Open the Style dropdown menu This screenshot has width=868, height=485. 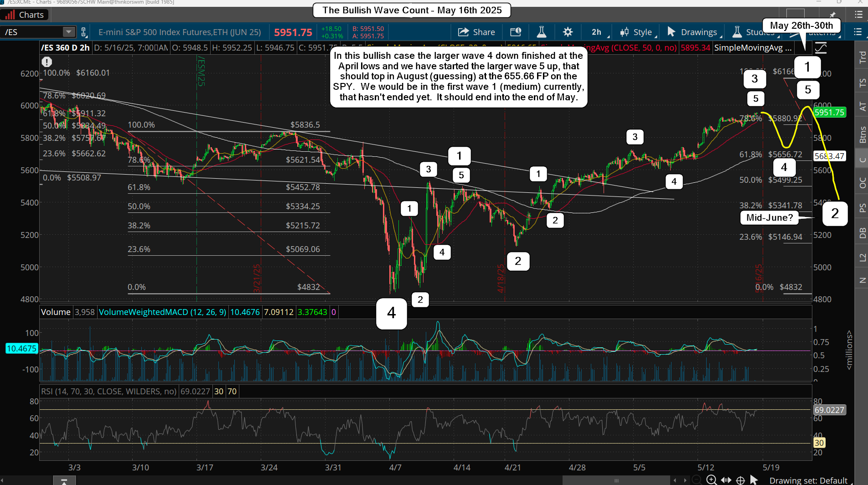638,32
